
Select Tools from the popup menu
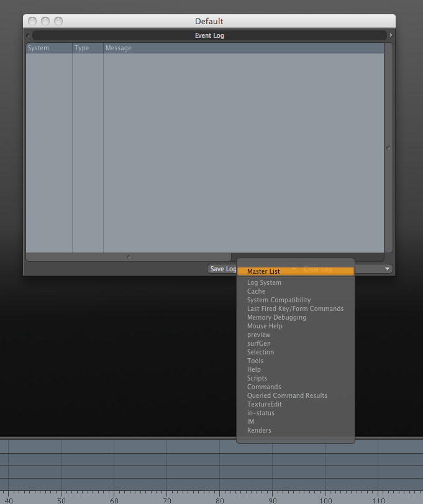(296, 361)
